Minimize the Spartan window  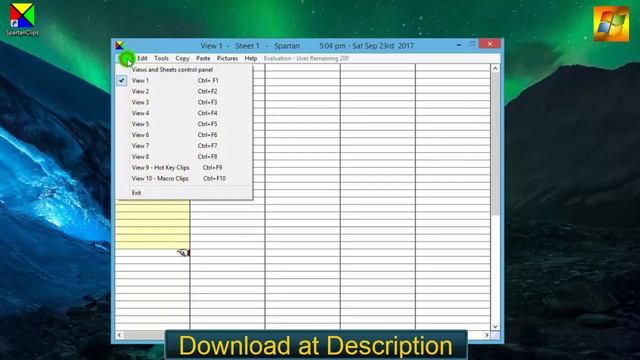pyautogui.click(x=459, y=44)
